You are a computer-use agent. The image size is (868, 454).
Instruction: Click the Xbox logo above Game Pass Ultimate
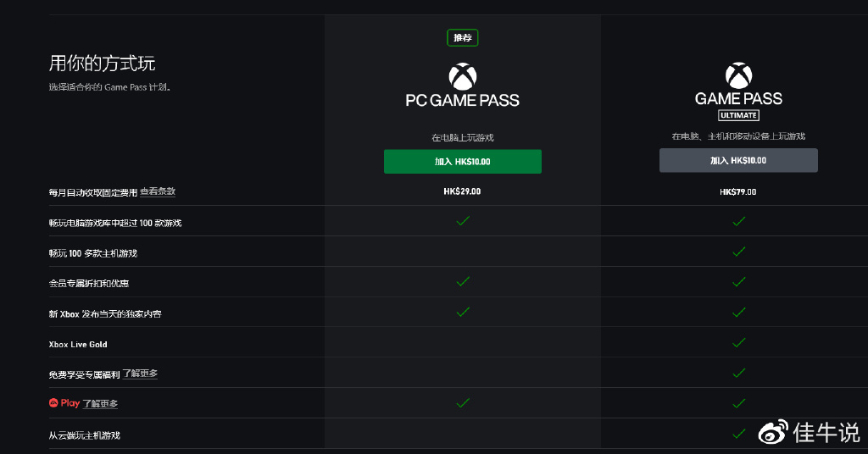coord(738,75)
